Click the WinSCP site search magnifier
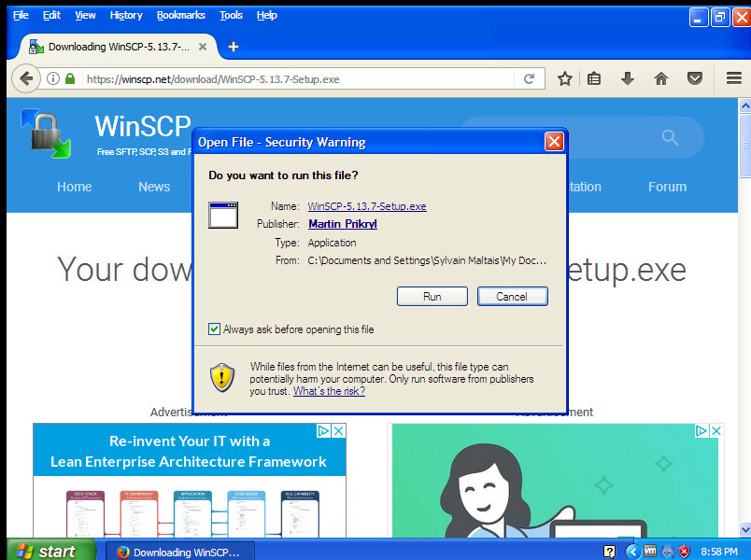Viewport: 751px width, 560px height. pyautogui.click(x=670, y=138)
